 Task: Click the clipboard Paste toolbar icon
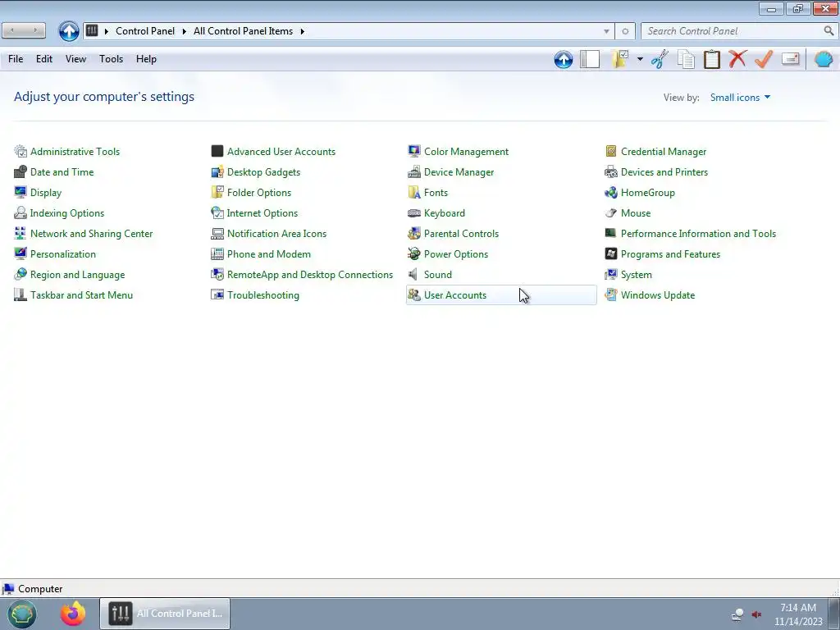click(711, 59)
